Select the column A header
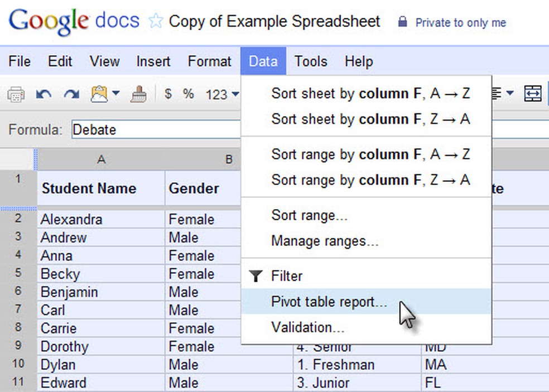 coord(101,159)
